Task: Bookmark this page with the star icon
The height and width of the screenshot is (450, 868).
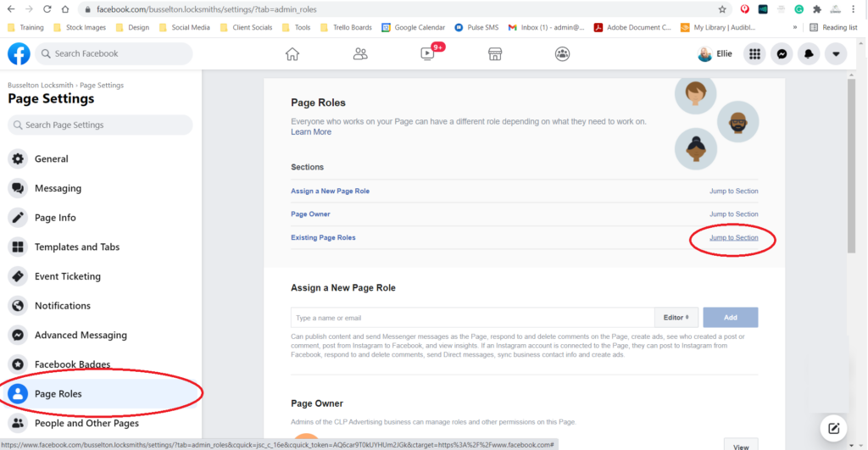Action: (x=722, y=9)
